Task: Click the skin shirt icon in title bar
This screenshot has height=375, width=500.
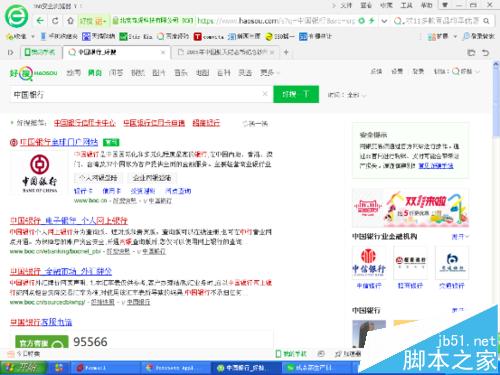Action: 445,5
